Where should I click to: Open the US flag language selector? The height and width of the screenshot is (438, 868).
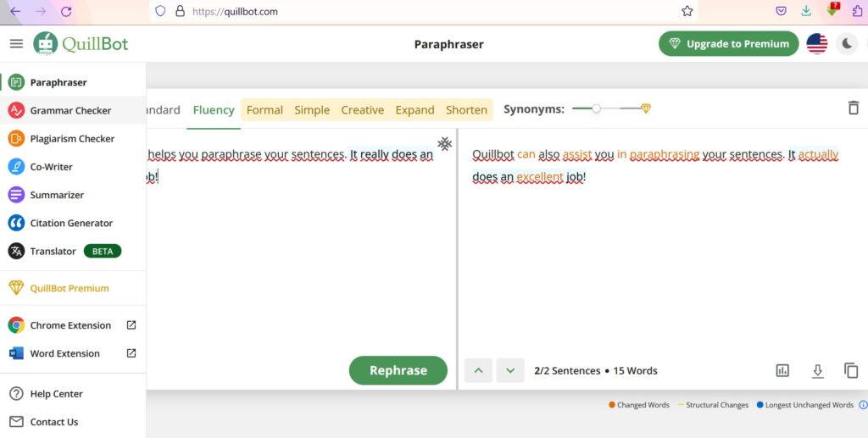coord(816,44)
